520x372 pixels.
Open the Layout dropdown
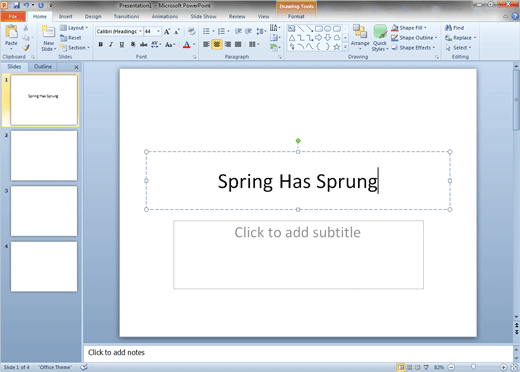coord(74,28)
